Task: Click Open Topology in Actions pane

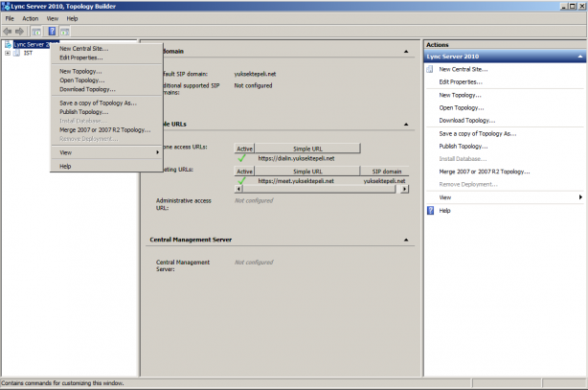Action: coord(462,108)
